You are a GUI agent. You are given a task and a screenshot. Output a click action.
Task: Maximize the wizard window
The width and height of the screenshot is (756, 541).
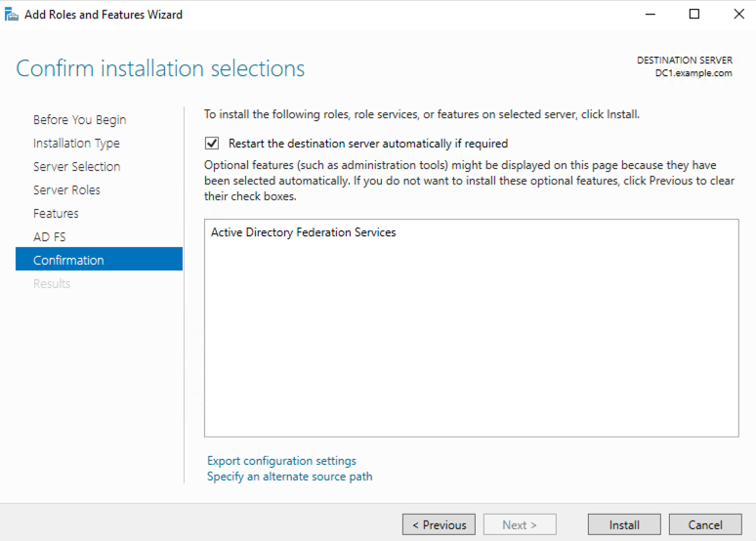694,15
